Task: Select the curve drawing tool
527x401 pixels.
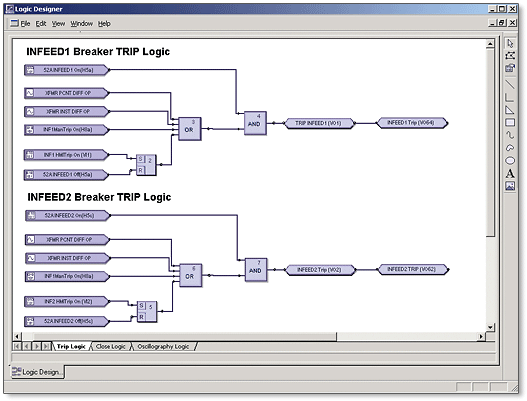Action: (510, 135)
